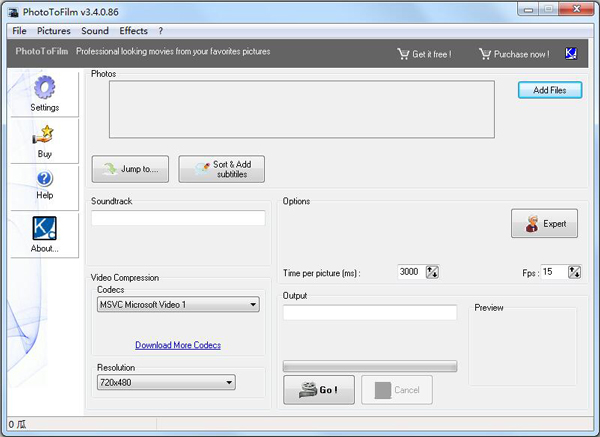The width and height of the screenshot is (600, 437).
Task: Open the Sound menu
Action: coord(95,31)
